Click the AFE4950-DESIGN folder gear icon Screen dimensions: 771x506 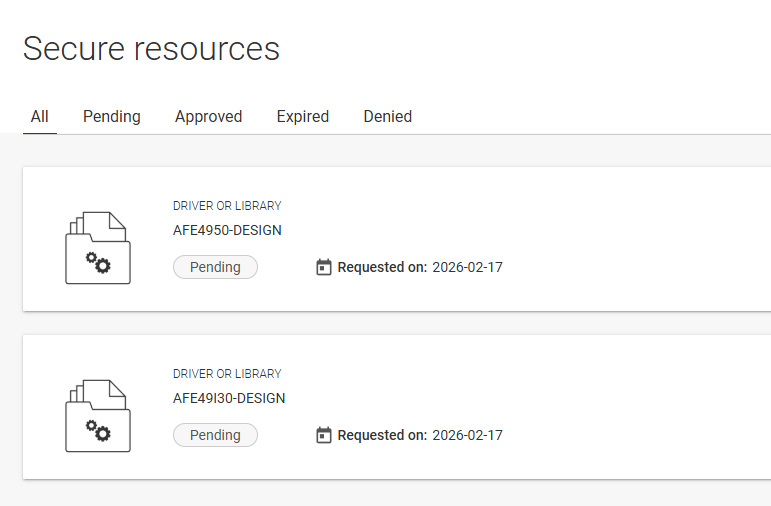coord(98,248)
